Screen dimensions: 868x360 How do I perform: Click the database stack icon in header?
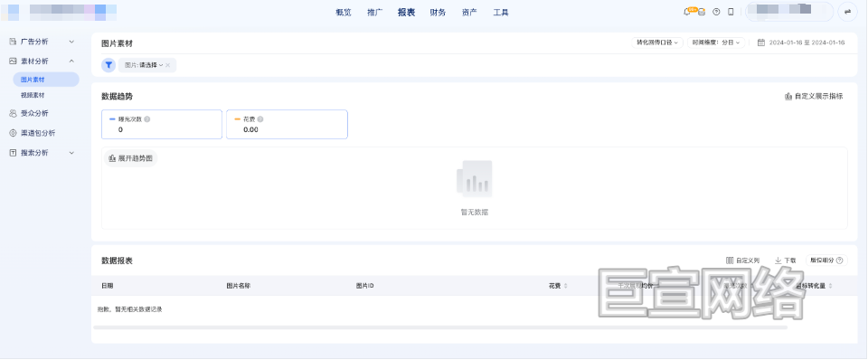(x=702, y=12)
